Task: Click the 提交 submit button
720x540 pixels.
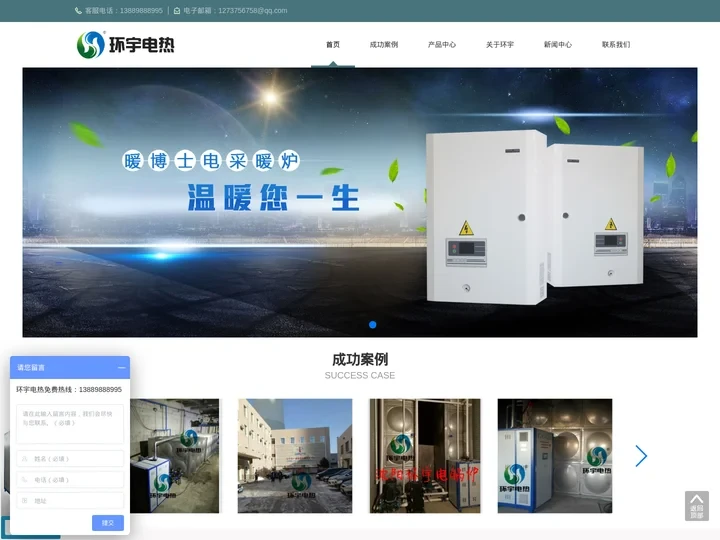Action: [108, 523]
